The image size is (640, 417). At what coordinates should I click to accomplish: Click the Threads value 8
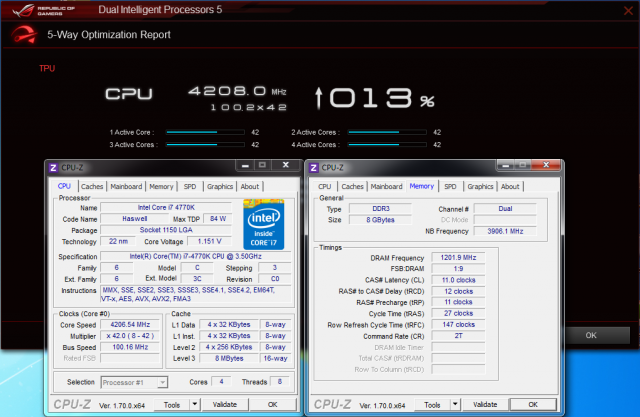pyautogui.click(x=280, y=382)
